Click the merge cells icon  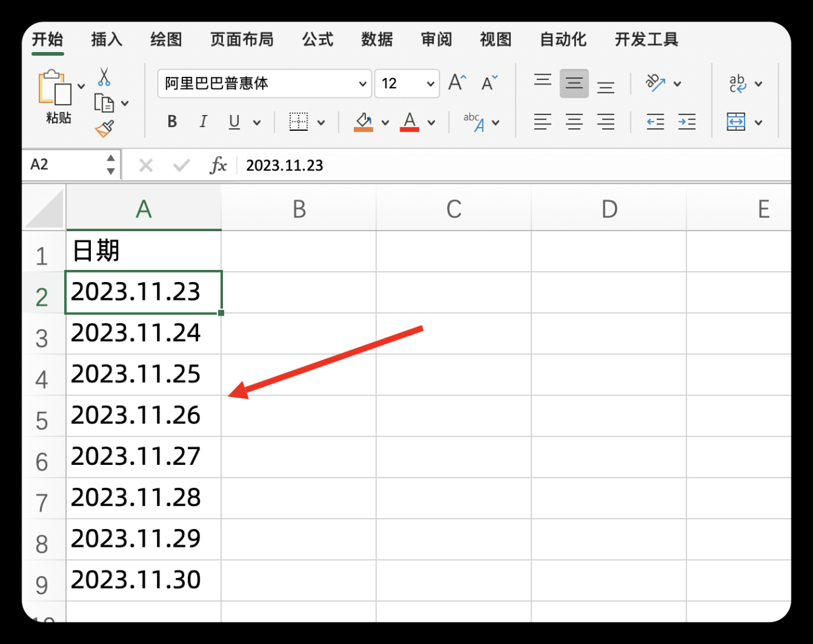(x=736, y=121)
